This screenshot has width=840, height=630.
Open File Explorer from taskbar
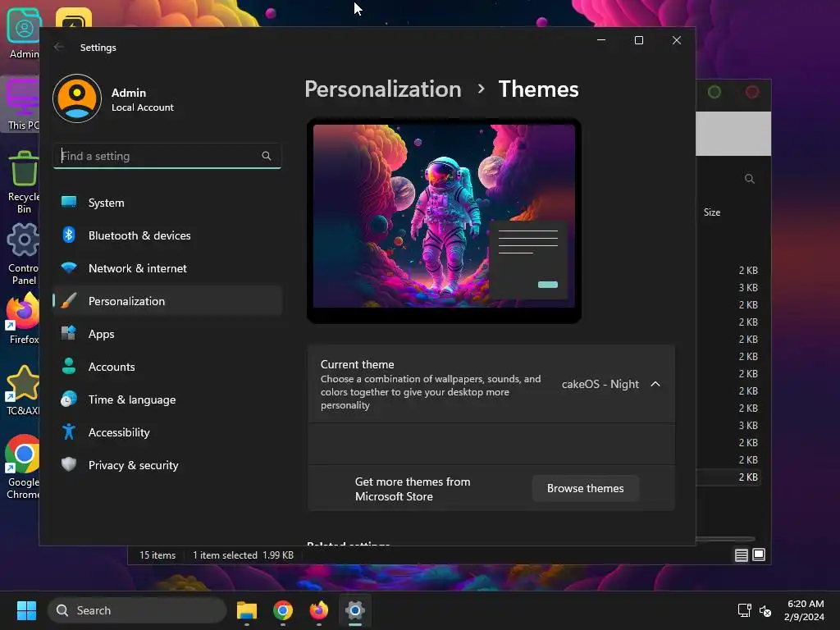point(247,610)
